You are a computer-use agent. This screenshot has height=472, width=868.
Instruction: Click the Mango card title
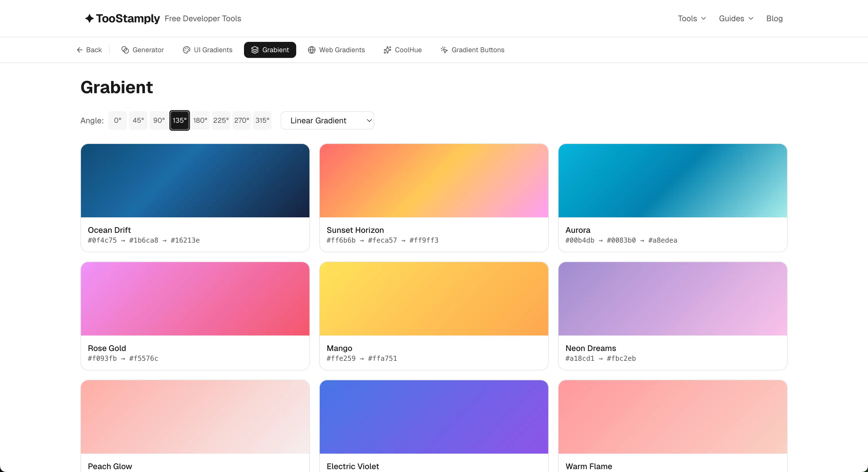pos(339,348)
